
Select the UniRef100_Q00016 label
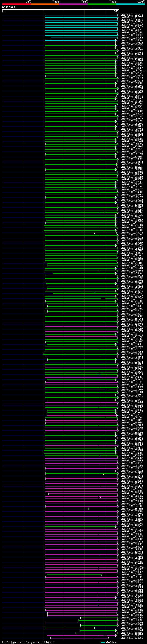tap(132, 30)
